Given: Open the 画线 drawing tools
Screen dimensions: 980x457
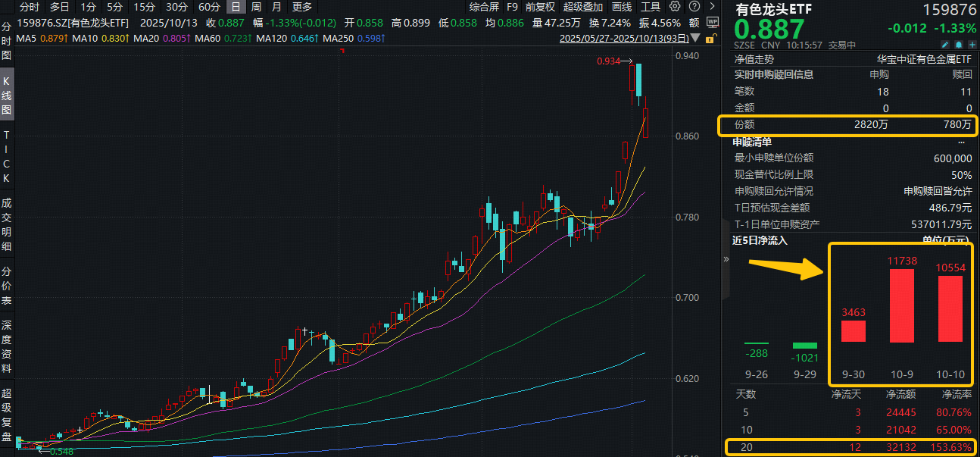Looking at the screenshot, I should point(621,7).
